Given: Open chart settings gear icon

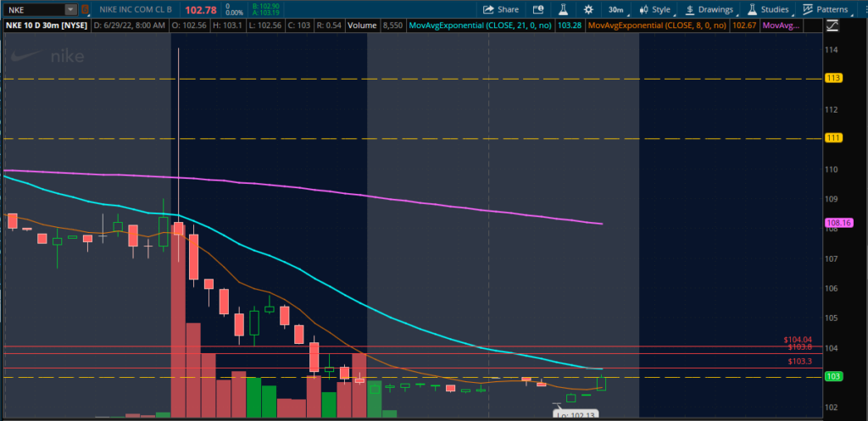Looking at the screenshot, I should (588, 9).
